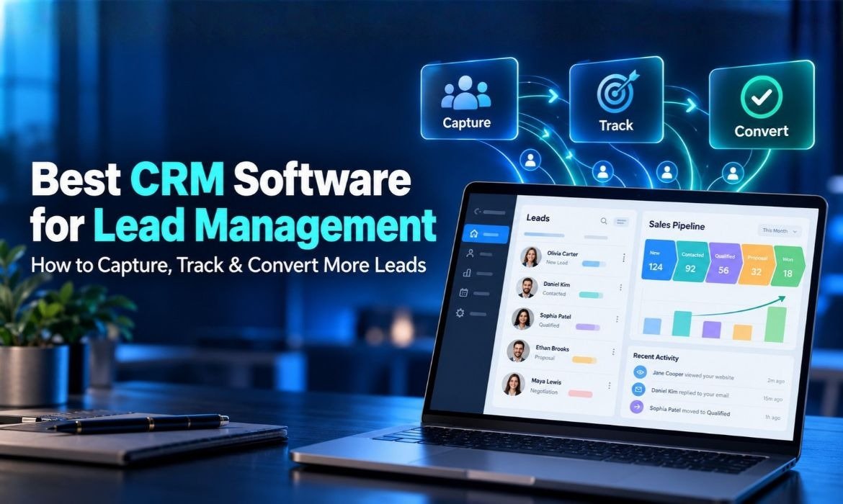Click the light blue bar in pipeline chart

(652, 326)
